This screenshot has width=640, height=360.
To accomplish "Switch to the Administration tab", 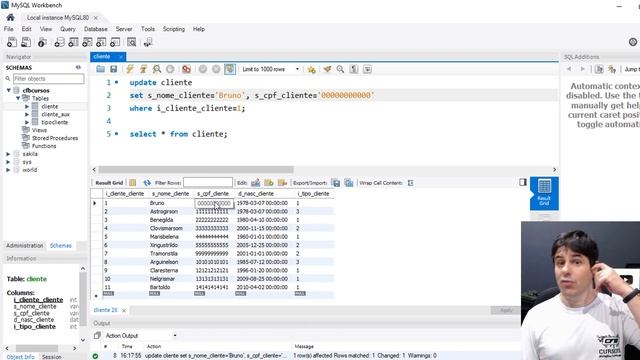I will pyautogui.click(x=24, y=246).
